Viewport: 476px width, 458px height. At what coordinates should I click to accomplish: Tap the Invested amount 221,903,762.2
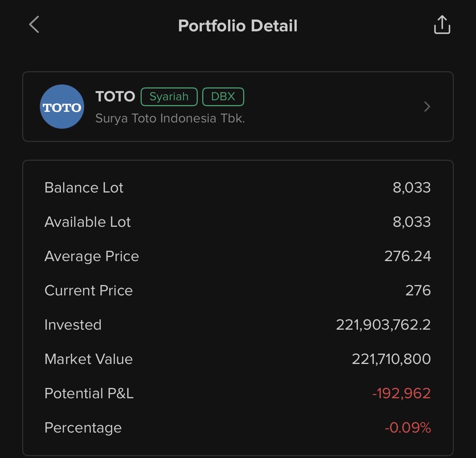[383, 325]
